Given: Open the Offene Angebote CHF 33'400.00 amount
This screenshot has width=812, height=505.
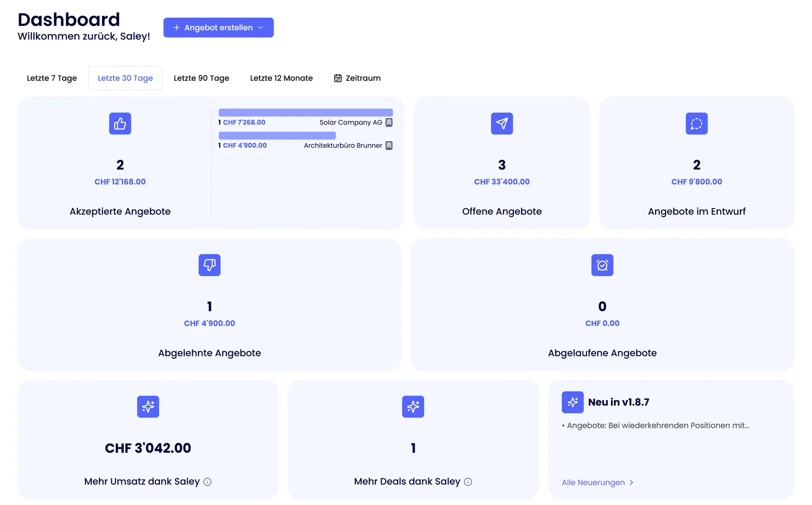Looking at the screenshot, I should click(x=502, y=182).
